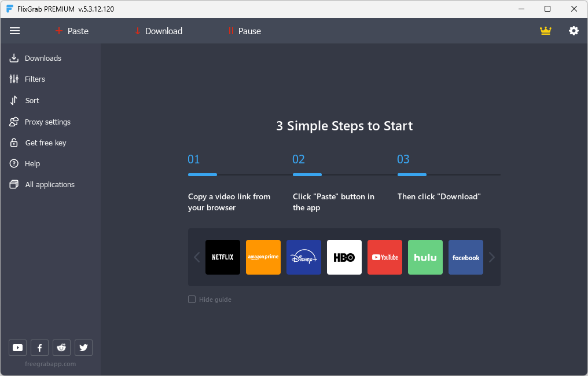This screenshot has height=376, width=588.
Task: Open the Twitter social button
Action: click(x=83, y=348)
